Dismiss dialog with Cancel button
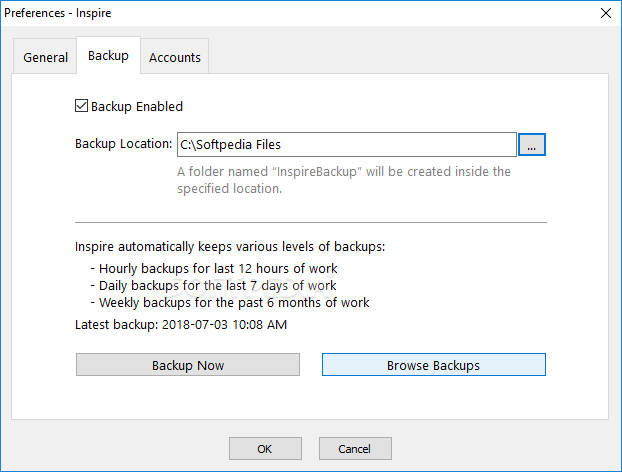The image size is (622, 472). 355,449
